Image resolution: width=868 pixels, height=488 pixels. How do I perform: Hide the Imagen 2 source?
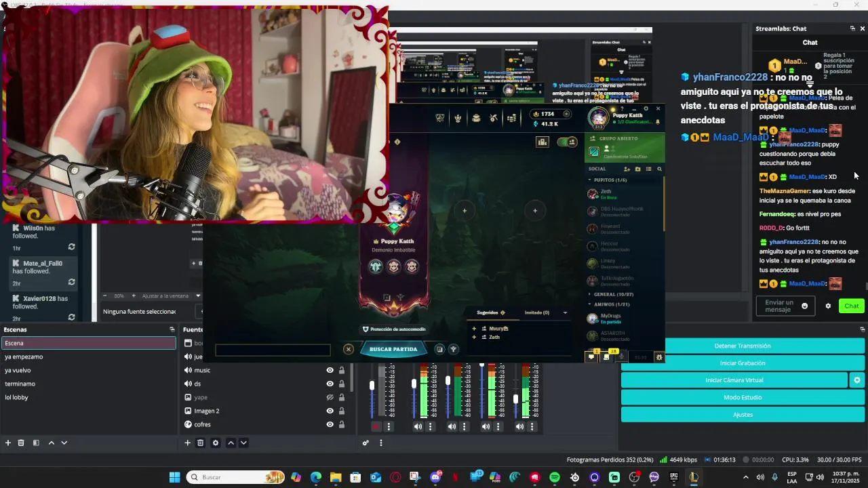point(330,411)
